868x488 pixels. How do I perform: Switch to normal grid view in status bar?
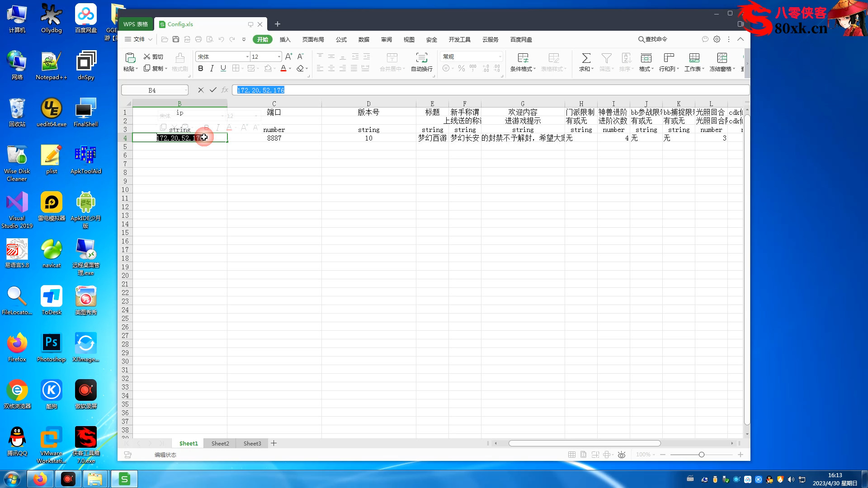tap(571, 455)
